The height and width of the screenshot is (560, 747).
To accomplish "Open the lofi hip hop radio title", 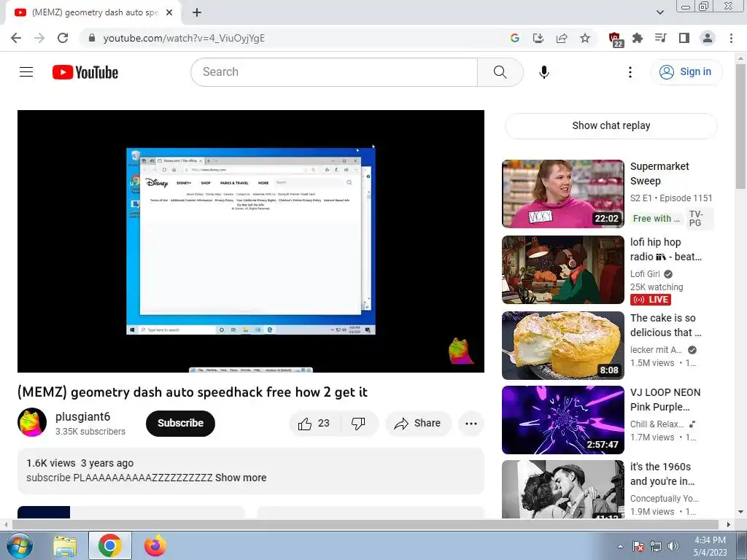I will pyautogui.click(x=665, y=249).
